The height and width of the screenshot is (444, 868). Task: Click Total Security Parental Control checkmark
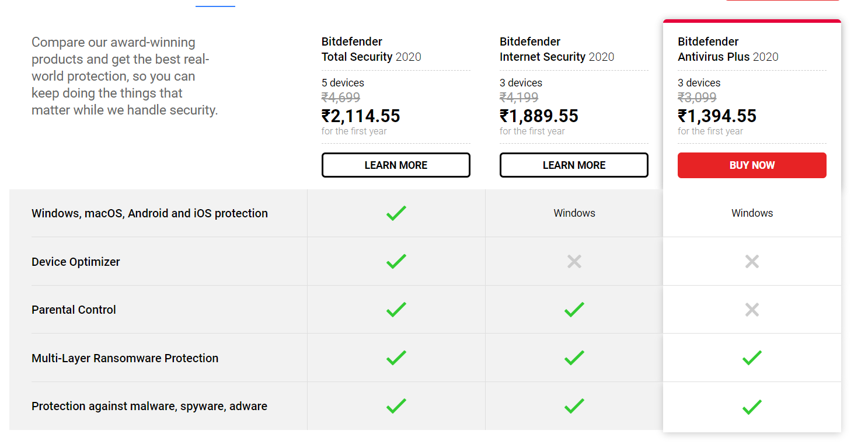tap(396, 310)
